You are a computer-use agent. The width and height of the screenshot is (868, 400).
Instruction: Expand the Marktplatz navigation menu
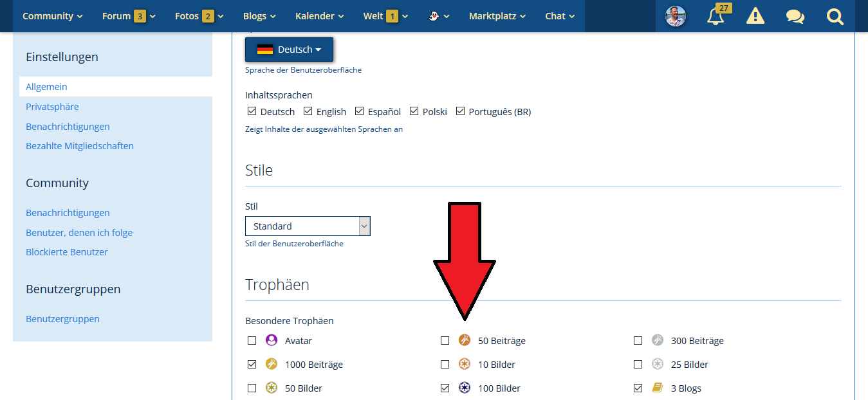[x=497, y=16]
